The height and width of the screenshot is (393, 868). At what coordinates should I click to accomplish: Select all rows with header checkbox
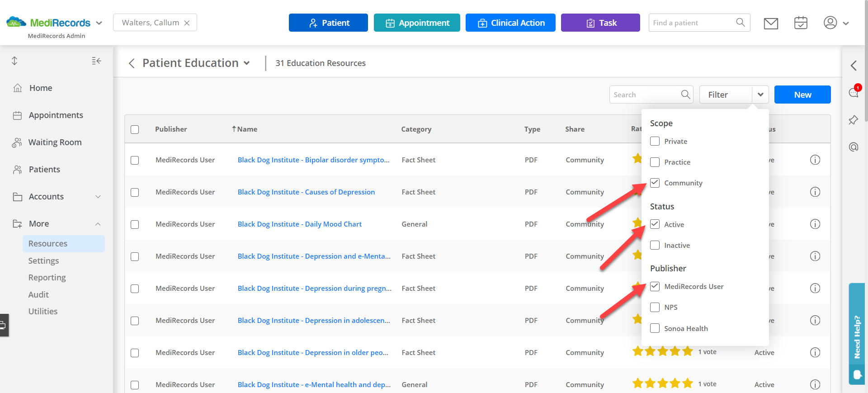coord(135,129)
